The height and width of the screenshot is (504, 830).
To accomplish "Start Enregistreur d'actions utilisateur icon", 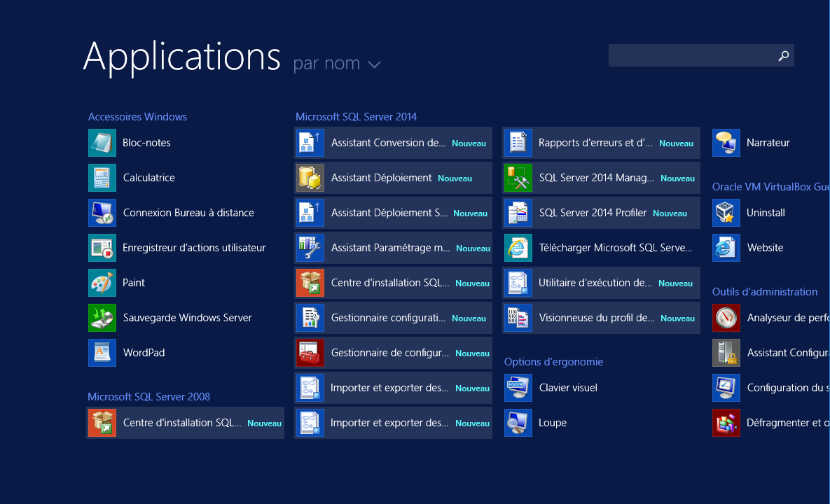I will (102, 248).
